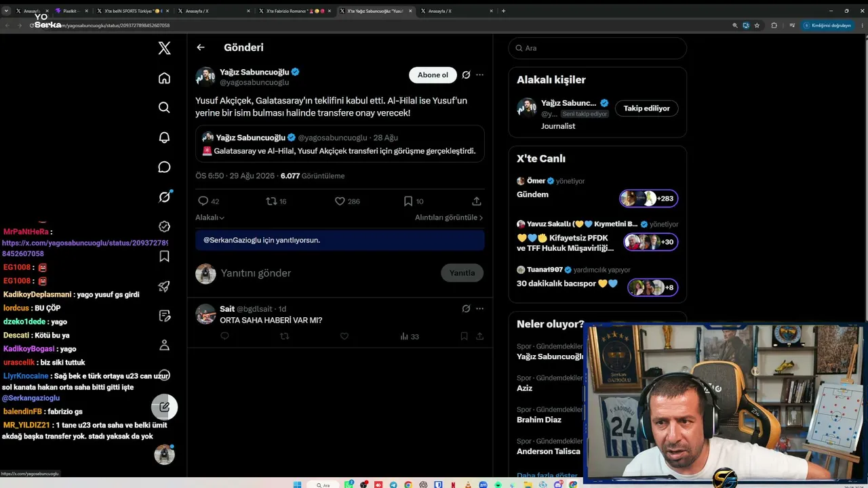Open the link in MrPaNtHeRa's chat message
The height and width of the screenshot is (488, 868).
85,248
